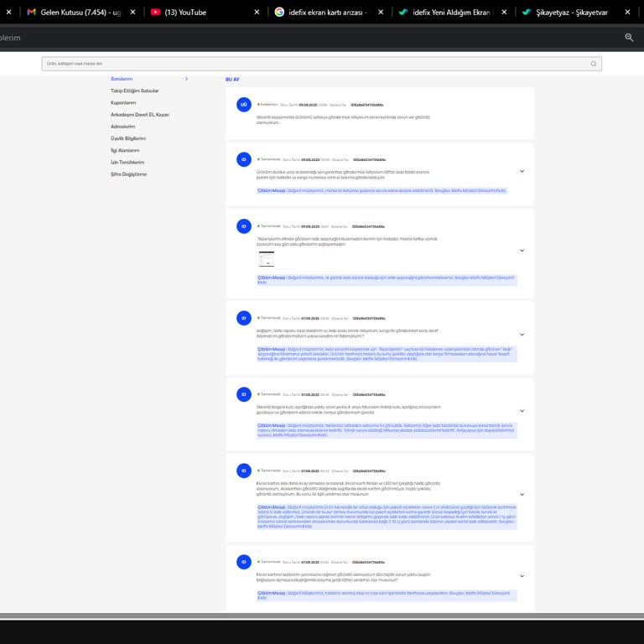Open Kuponlarım from the sidebar menu
The image size is (644, 644).
[x=123, y=102]
